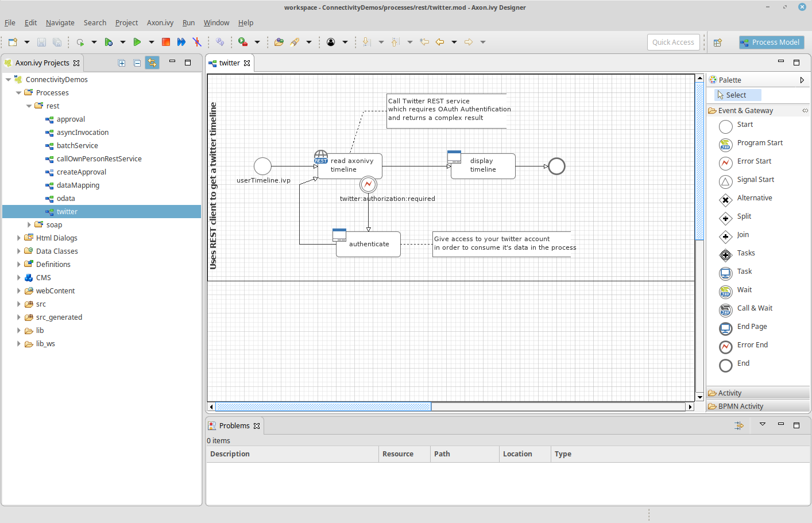This screenshot has height=523, width=812.
Task: Click the process end circle on canvas
Action: point(556,166)
